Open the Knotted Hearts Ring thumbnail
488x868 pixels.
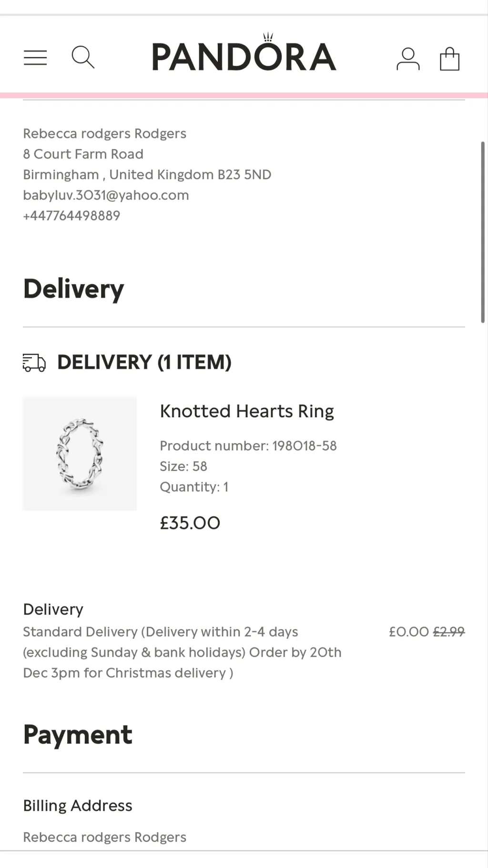[x=80, y=454]
